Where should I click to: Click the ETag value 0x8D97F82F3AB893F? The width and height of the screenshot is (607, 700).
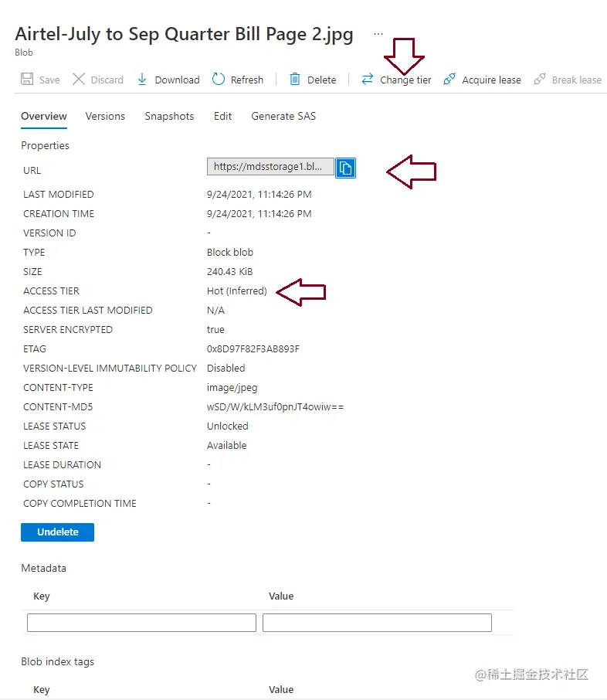[253, 349]
